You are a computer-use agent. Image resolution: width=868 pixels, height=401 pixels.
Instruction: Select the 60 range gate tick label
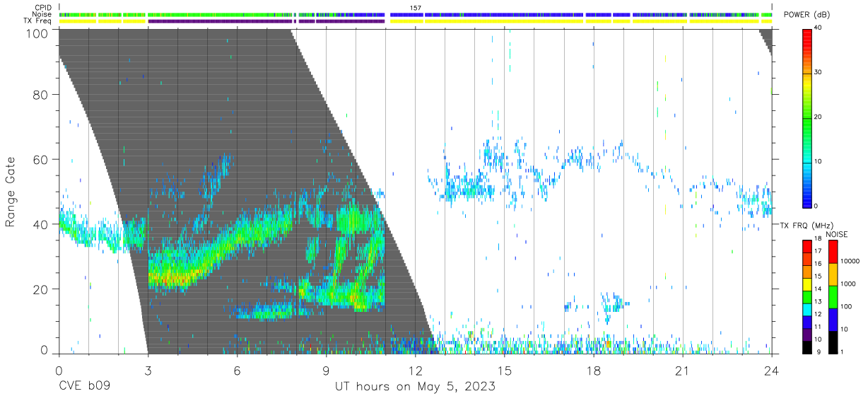41,159
